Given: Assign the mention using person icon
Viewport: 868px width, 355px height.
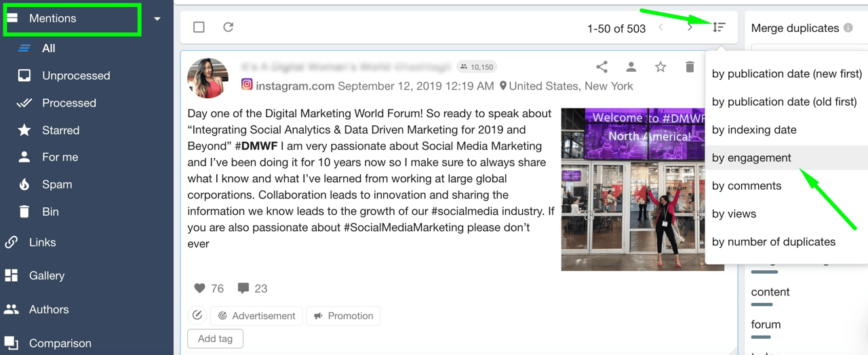Looking at the screenshot, I should [x=631, y=66].
